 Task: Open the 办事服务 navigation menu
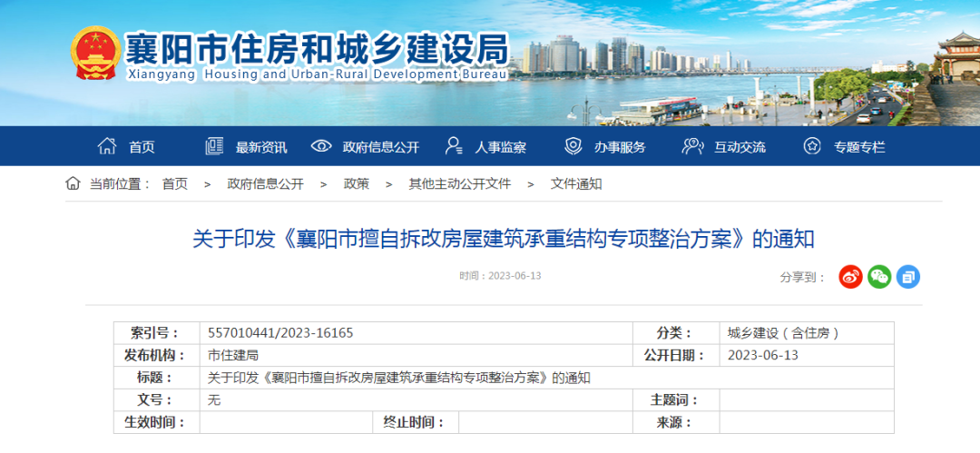(620, 147)
